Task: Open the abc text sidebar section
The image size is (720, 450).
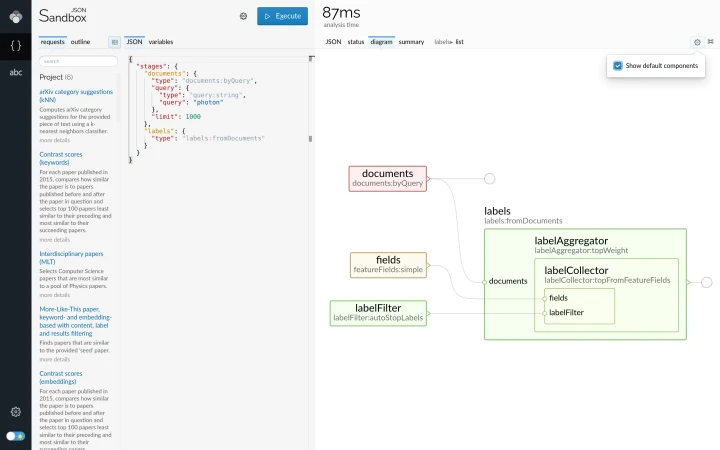Action: point(16,72)
